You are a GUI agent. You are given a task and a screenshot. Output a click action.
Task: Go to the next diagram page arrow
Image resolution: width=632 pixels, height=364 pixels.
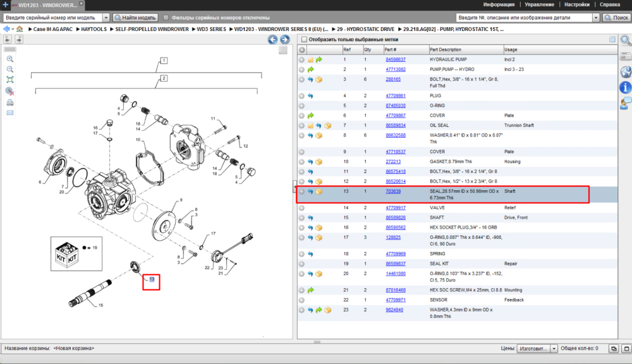[284, 40]
